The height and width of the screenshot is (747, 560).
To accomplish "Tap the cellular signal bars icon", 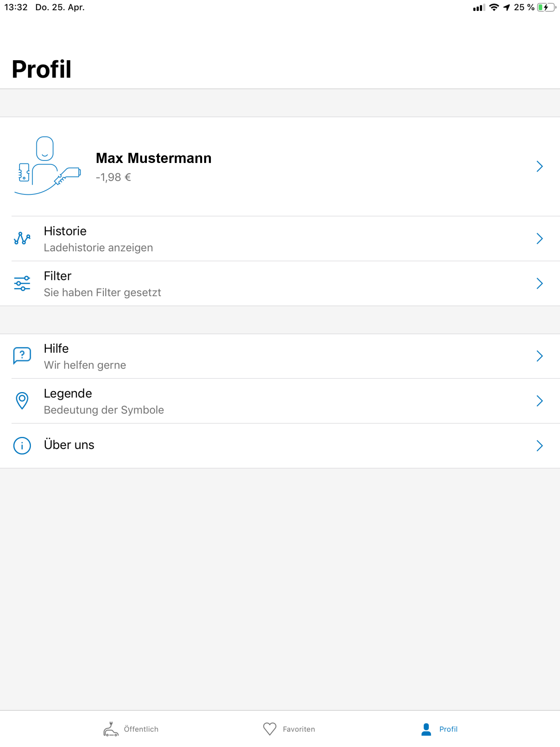I will coord(479,7).
